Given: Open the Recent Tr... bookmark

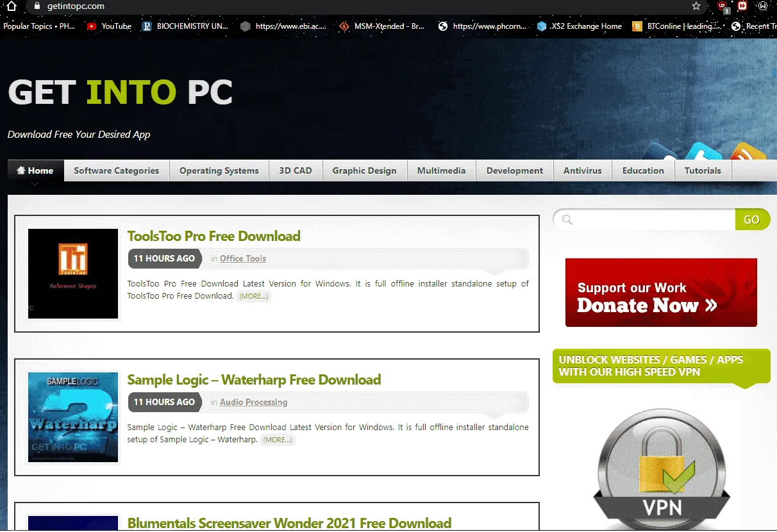Looking at the screenshot, I should [753, 26].
